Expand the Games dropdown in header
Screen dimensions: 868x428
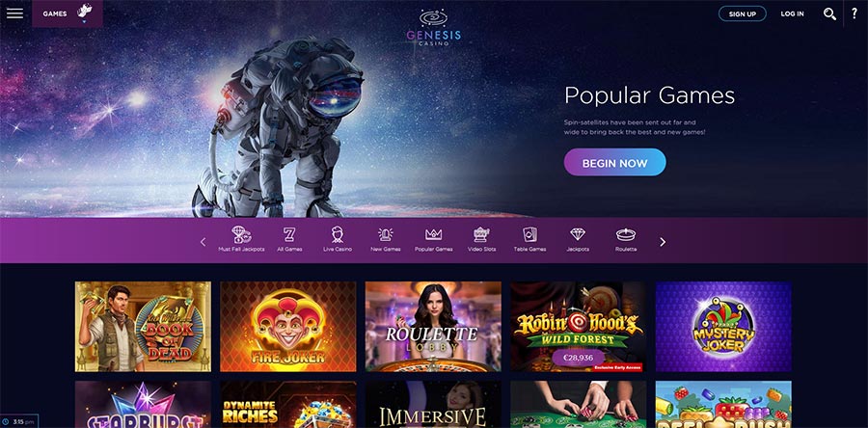click(x=68, y=13)
